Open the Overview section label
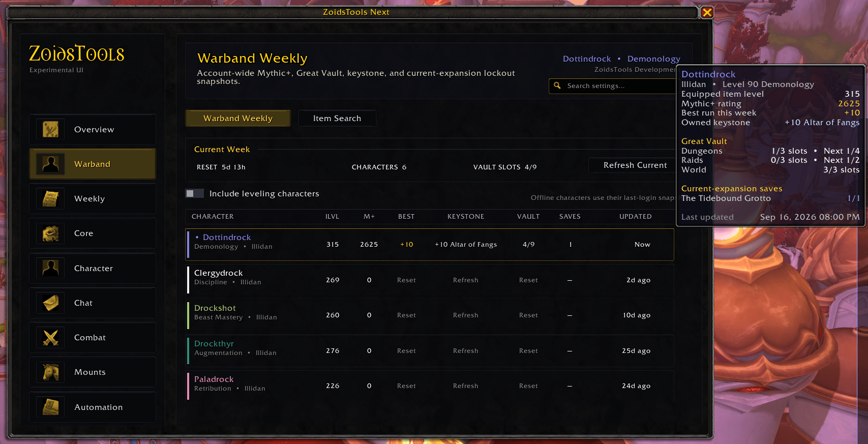 (x=94, y=129)
